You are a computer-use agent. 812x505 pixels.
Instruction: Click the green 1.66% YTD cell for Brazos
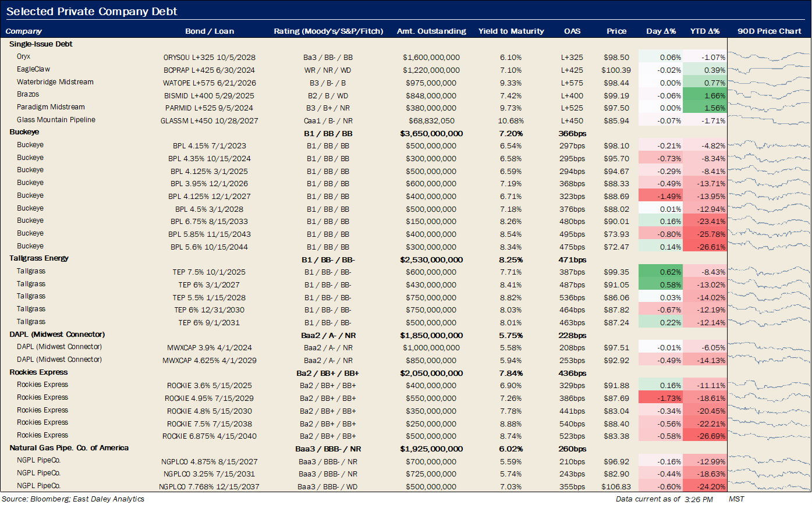(x=705, y=95)
